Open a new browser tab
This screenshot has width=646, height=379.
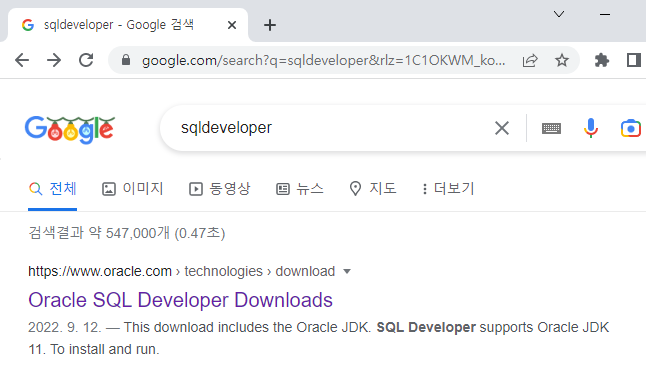click(270, 25)
